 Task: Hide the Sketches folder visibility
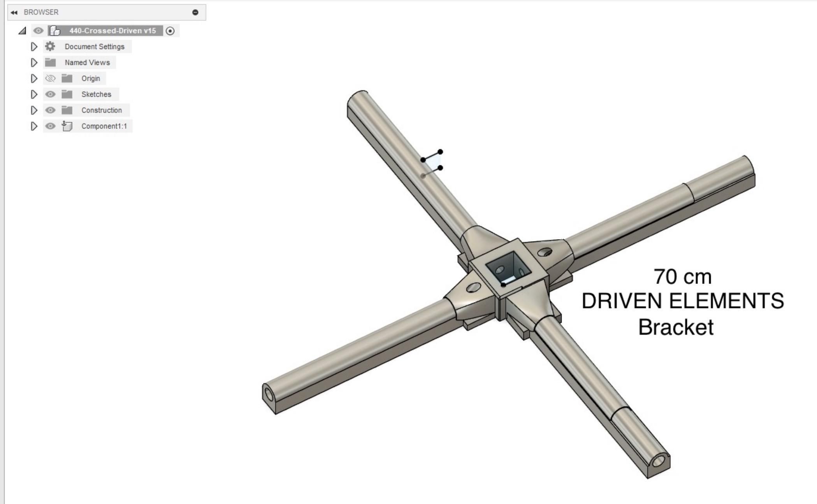pos(50,94)
